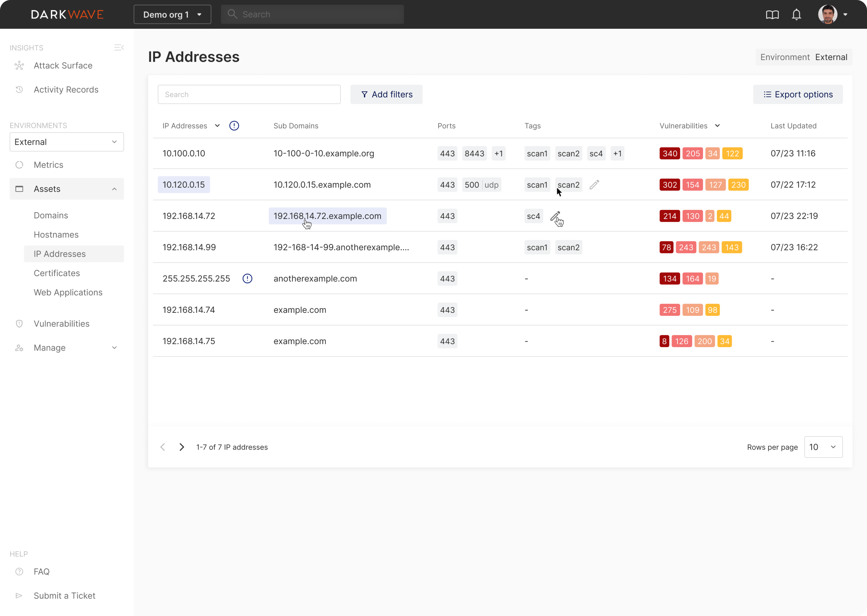
Task: Open Export options
Action: tap(798, 94)
